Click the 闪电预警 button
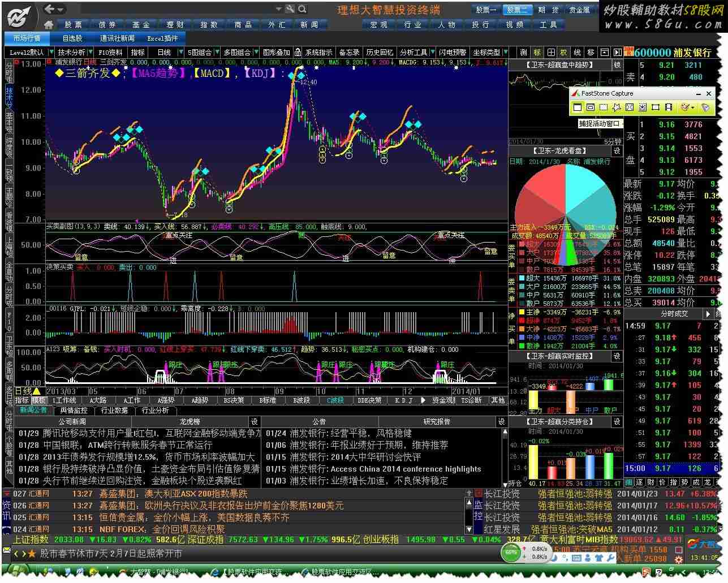The image size is (728, 583). (x=453, y=52)
